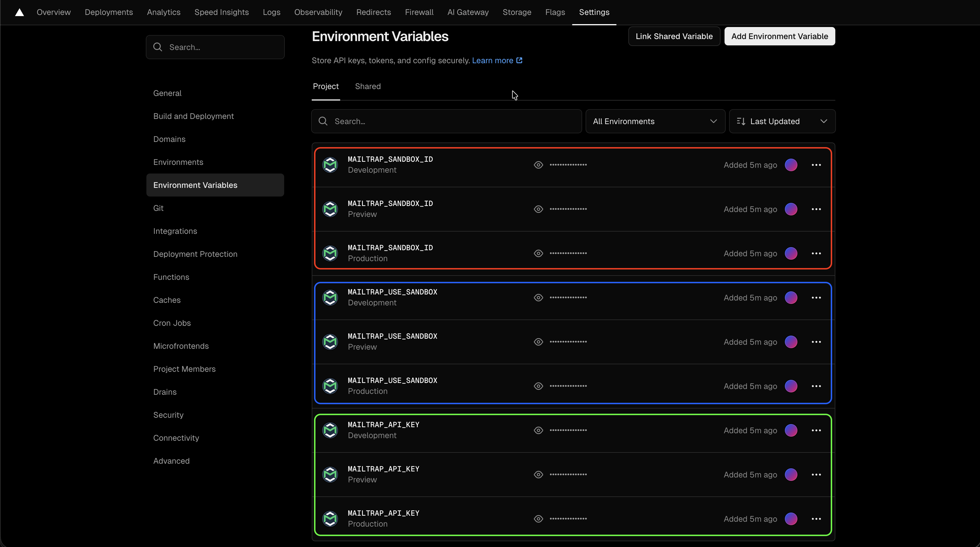
Task: Open the All Environments dropdown
Action: [x=655, y=122]
